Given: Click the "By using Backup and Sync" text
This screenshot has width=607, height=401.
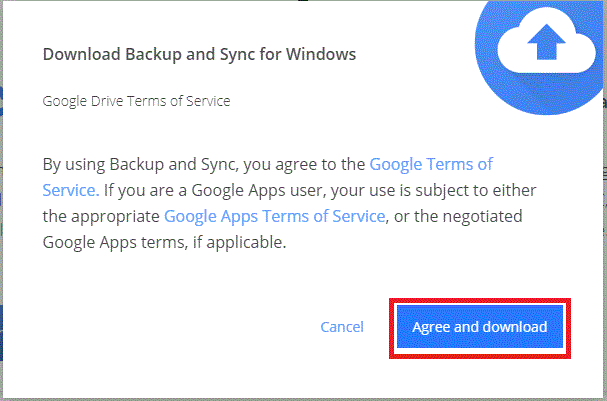Looking at the screenshot, I should tap(139, 165).
